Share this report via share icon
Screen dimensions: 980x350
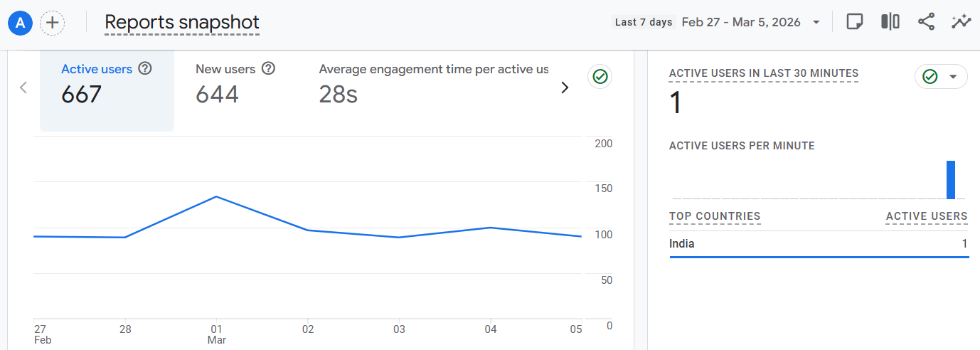point(926,22)
